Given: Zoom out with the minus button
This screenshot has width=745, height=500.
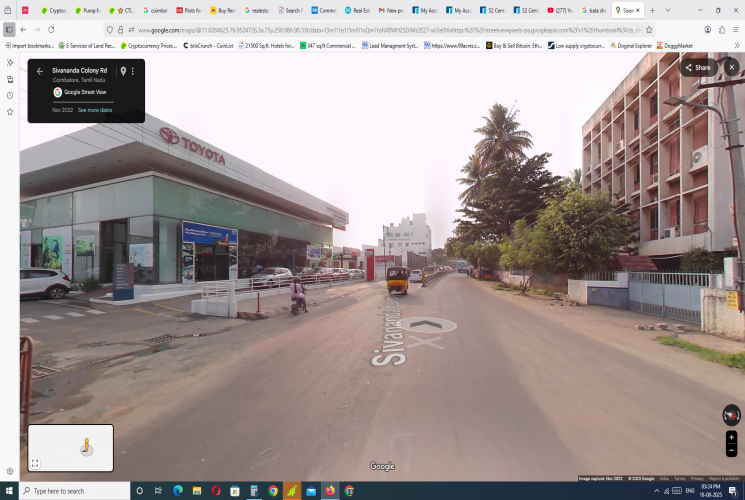Looking at the screenshot, I should [x=731, y=450].
